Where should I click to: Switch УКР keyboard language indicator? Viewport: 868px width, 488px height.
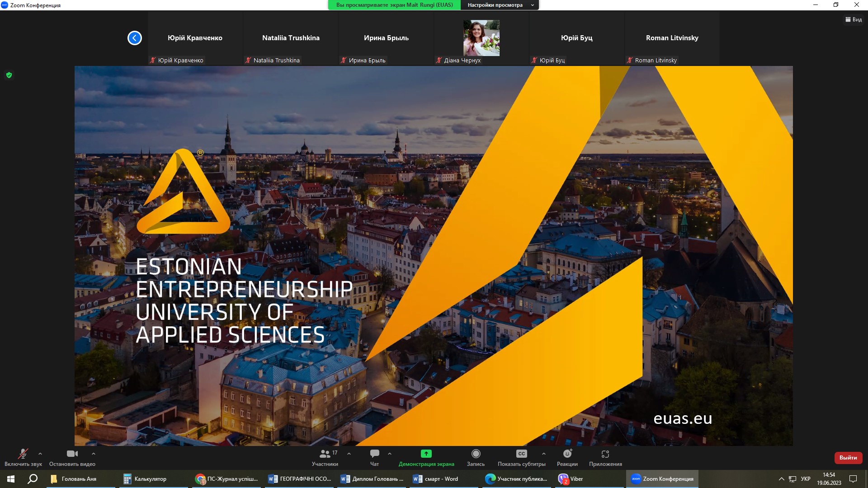pyautogui.click(x=806, y=479)
